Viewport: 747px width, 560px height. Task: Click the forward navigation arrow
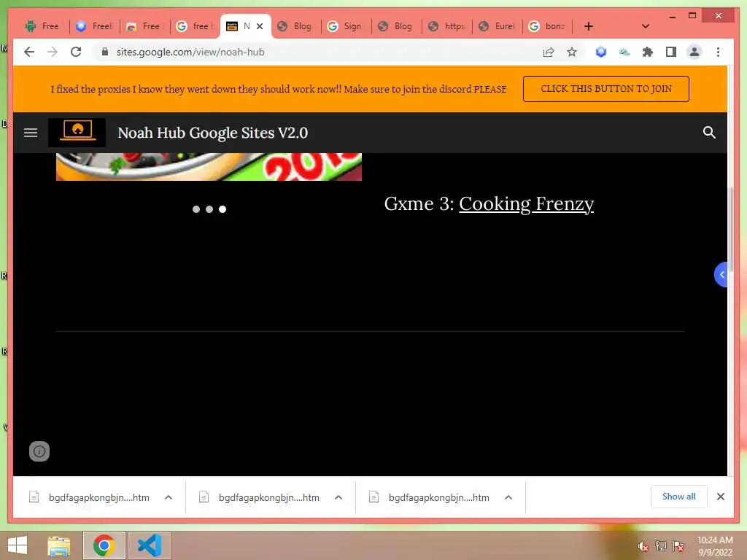click(x=53, y=52)
